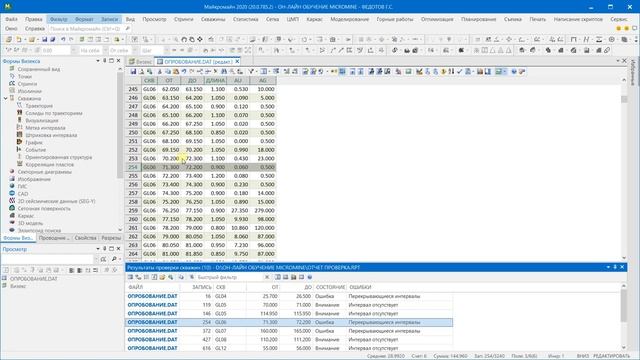Click Undo in the file editor toolbar

184,71
